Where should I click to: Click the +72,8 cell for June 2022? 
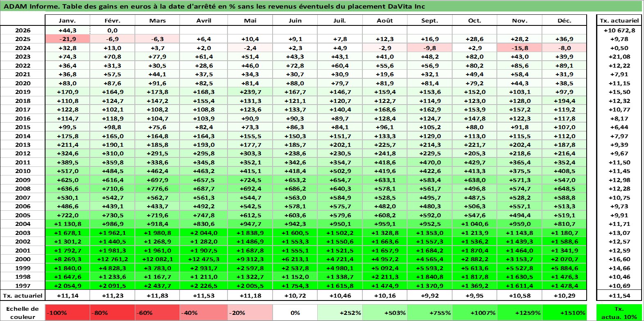tap(295, 66)
